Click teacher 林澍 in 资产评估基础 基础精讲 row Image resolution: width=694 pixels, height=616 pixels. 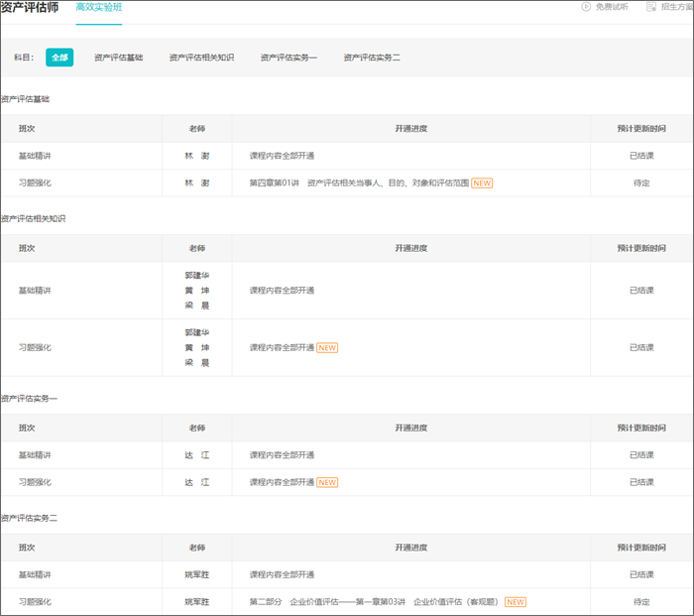197,156
